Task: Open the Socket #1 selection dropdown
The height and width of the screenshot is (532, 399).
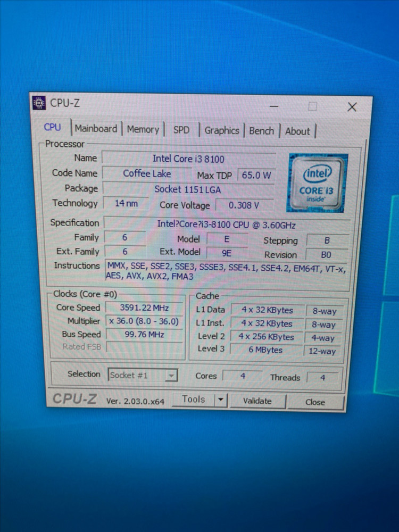Action: pyautogui.click(x=143, y=375)
